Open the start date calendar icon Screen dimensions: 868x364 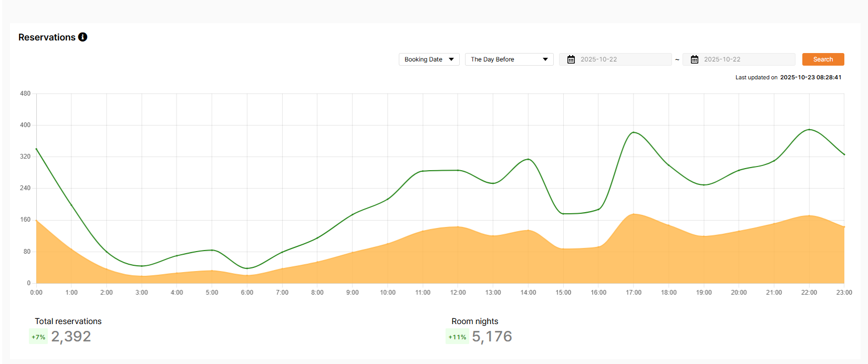pos(571,59)
